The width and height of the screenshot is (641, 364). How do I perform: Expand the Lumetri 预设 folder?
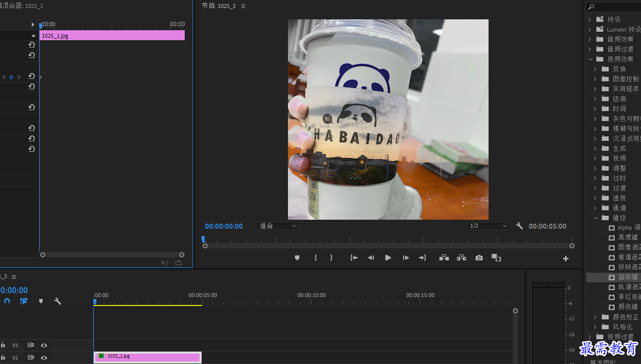point(590,29)
